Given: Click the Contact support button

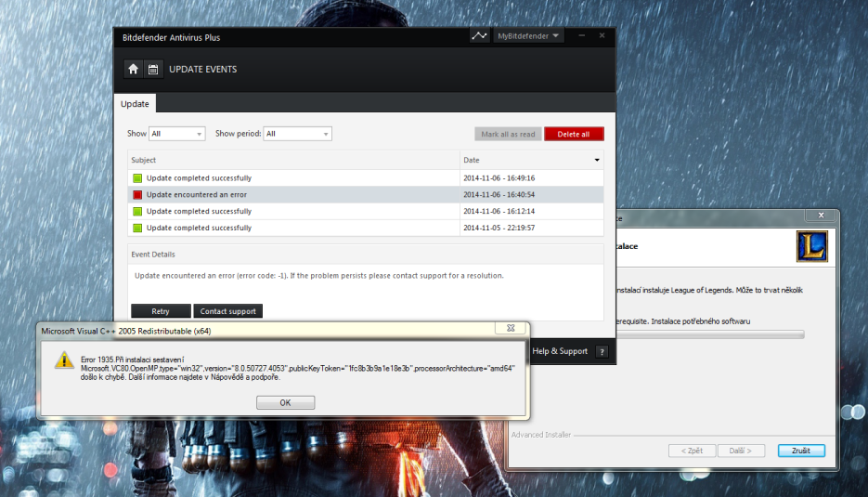Looking at the screenshot, I should (228, 311).
